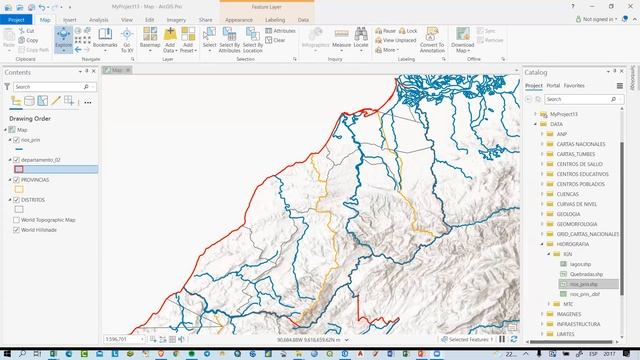Expand the MTC folder in Catalog
The width and height of the screenshot is (640, 360).
[549, 304]
